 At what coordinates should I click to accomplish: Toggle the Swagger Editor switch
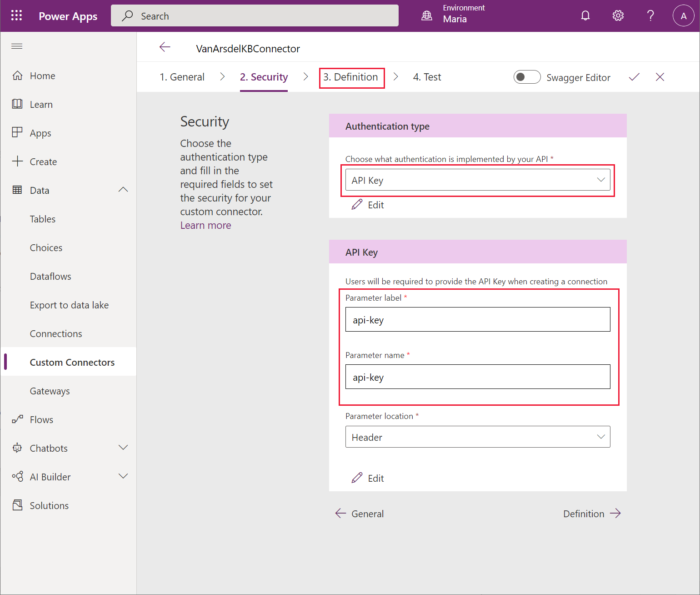coord(527,77)
